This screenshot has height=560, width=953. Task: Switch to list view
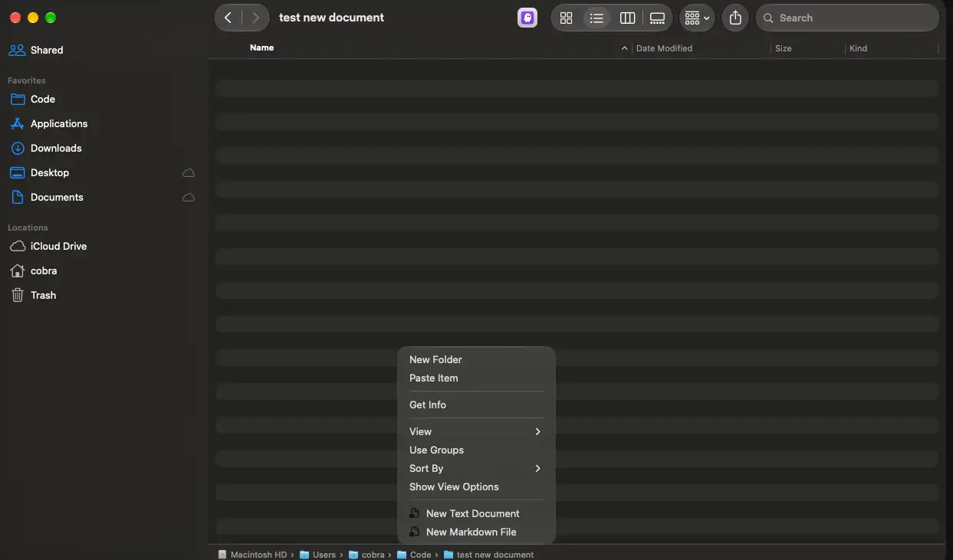(596, 18)
